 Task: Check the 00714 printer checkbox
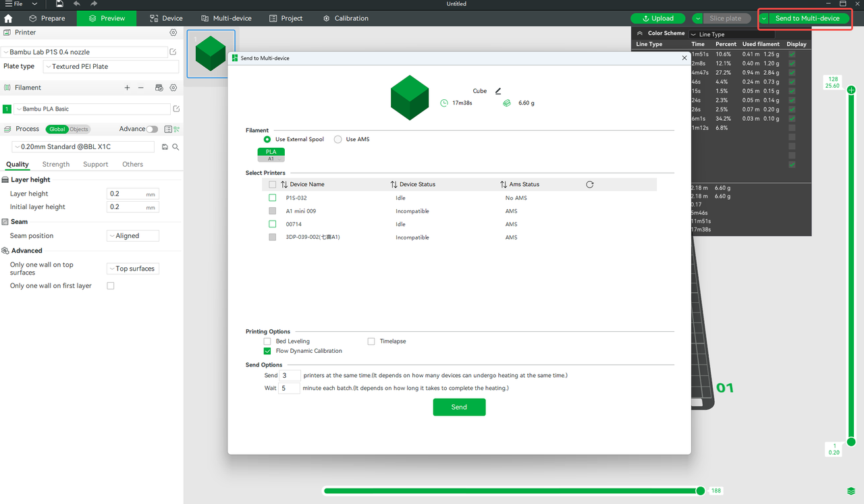coord(272,224)
